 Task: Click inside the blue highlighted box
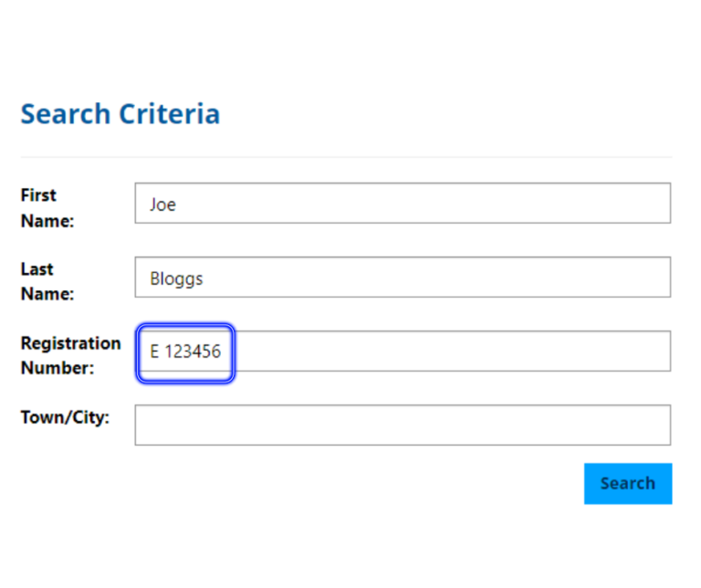pyautogui.click(x=185, y=353)
